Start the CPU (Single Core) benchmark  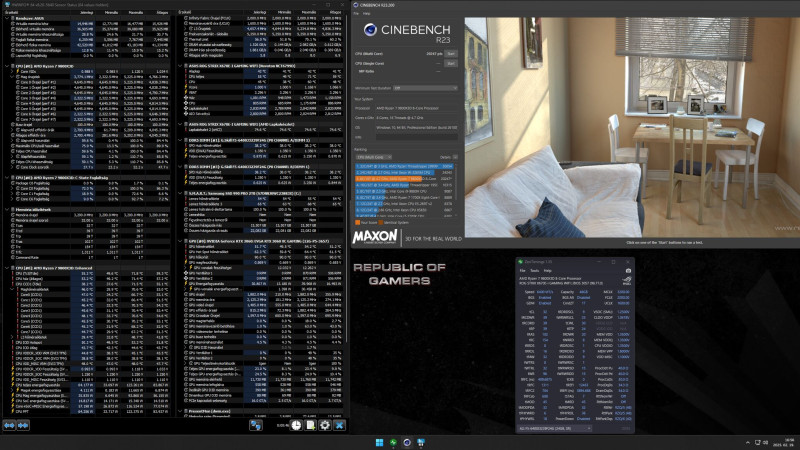pyautogui.click(x=451, y=63)
